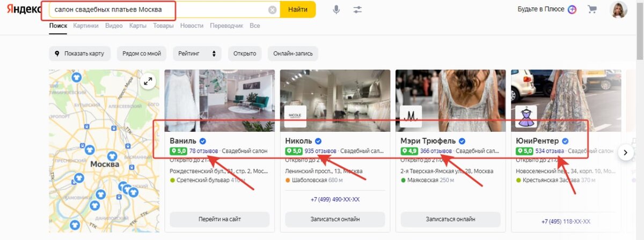Screen dimensions: 644x240
Task: Click the verified badge next to Николь
Action: coord(318,141)
